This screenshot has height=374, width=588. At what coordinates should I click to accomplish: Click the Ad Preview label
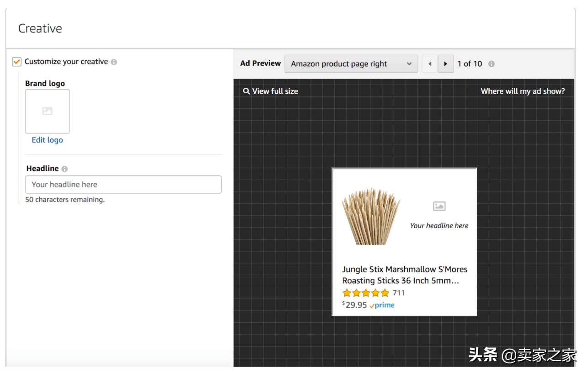point(261,64)
